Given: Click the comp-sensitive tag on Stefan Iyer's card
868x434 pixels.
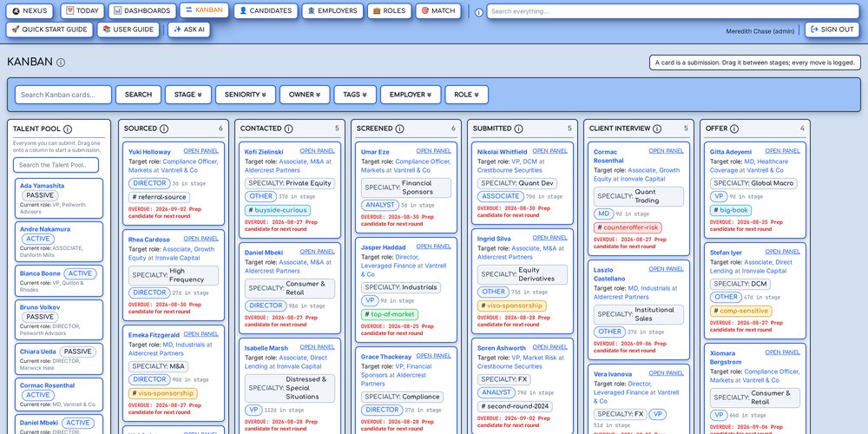Looking at the screenshot, I should pyautogui.click(x=740, y=311).
